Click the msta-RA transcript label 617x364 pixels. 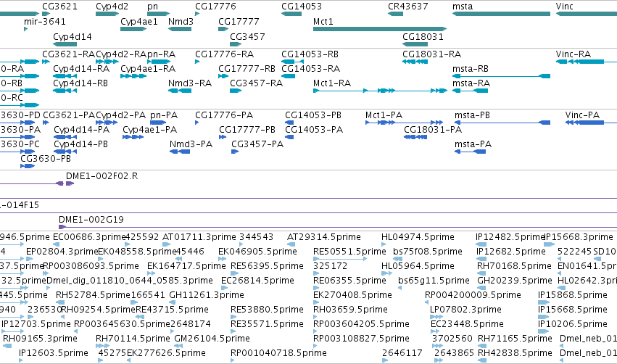click(471, 83)
